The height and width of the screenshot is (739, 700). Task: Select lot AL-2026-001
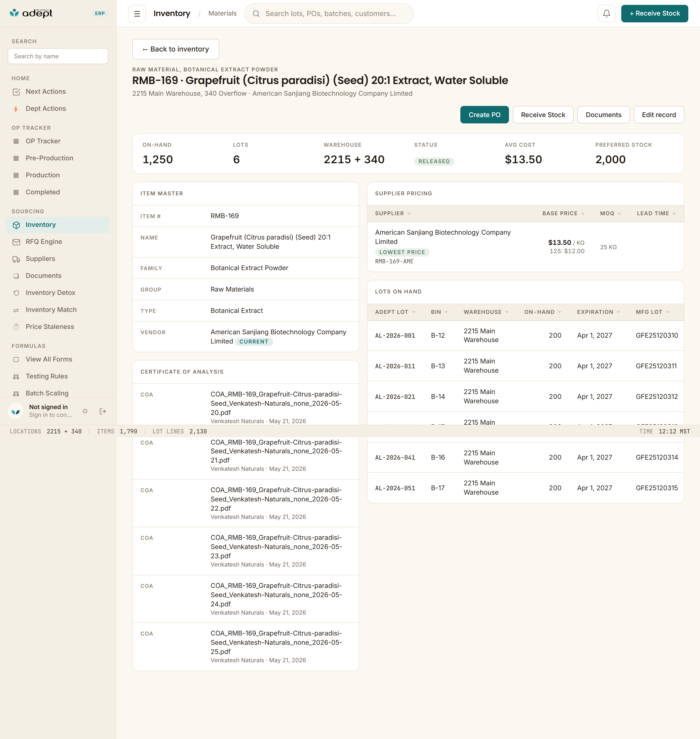coord(395,335)
